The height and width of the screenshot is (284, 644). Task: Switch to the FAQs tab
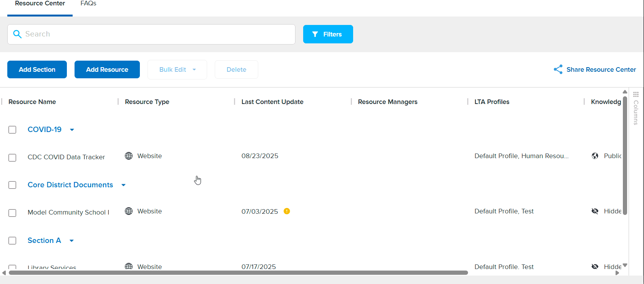point(88,4)
